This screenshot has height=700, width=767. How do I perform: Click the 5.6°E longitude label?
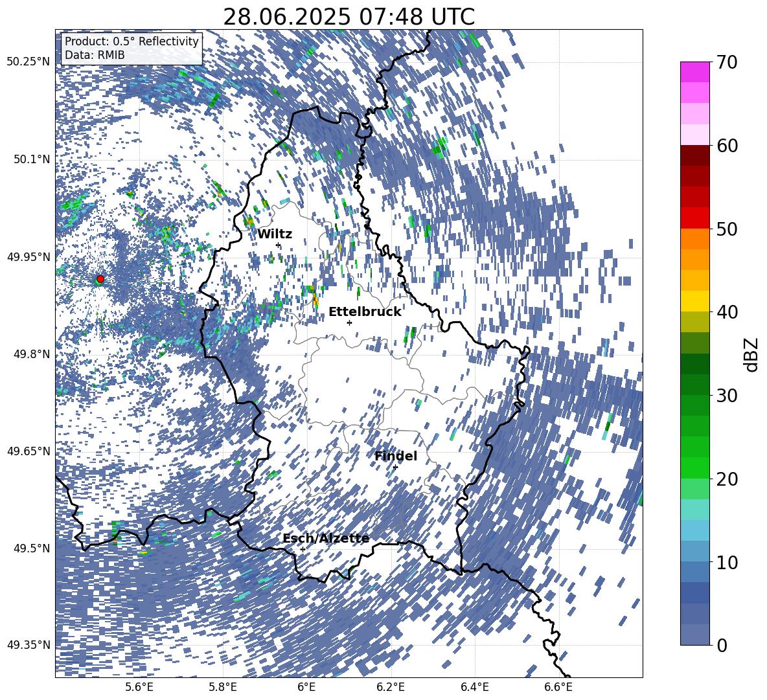pyautogui.click(x=139, y=688)
